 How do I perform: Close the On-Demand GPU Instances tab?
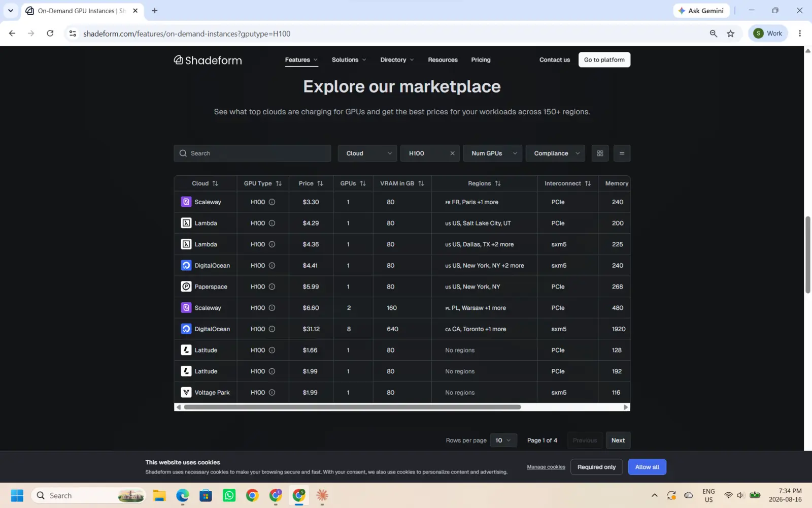pyautogui.click(x=135, y=11)
